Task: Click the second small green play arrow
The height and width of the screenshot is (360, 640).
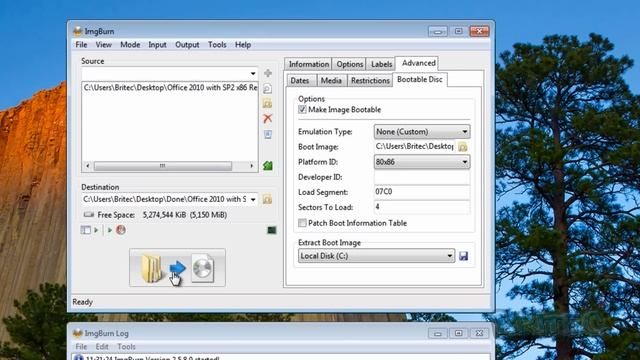Action: point(109,230)
